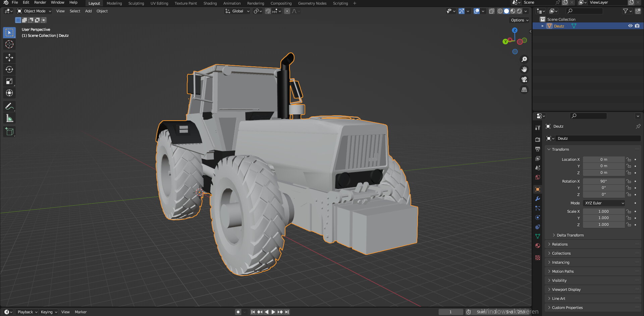Expand the Delta Transform section

tap(570, 235)
